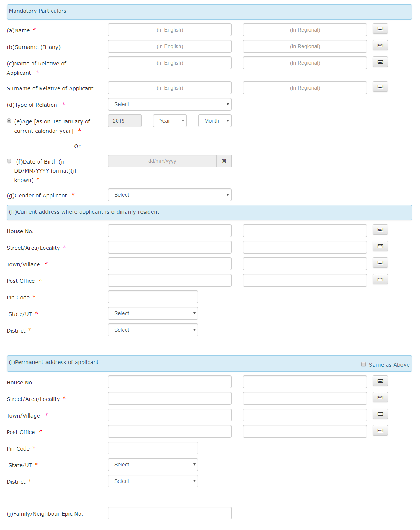
Task: Enable the Same as Above checkbox
Action: (x=363, y=364)
